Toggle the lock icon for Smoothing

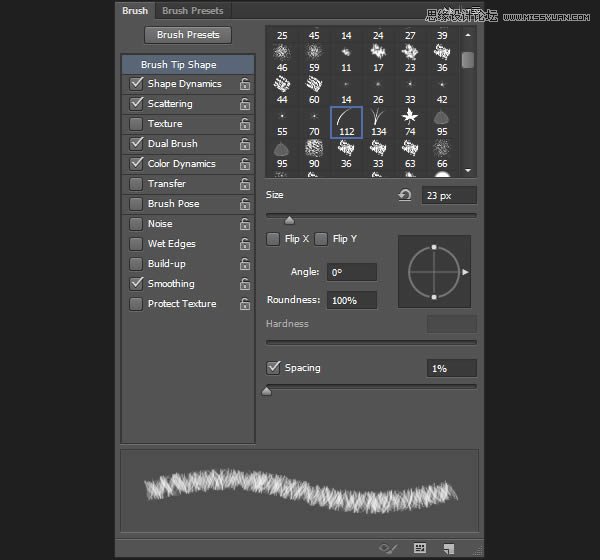pos(245,284)
